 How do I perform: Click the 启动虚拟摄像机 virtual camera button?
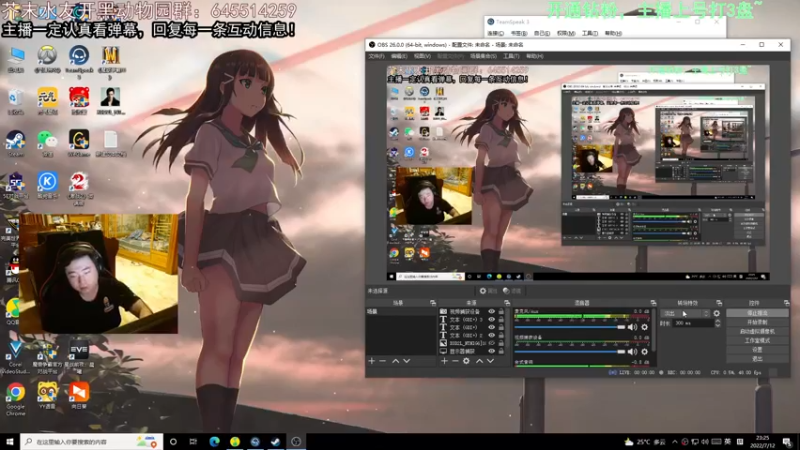(757, 332)
